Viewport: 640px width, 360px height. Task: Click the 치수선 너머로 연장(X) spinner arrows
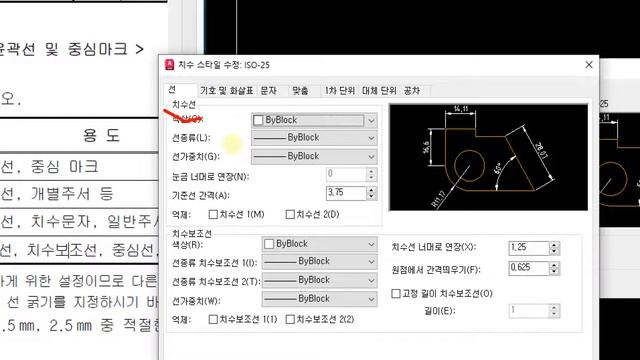[x=554, y=248]
